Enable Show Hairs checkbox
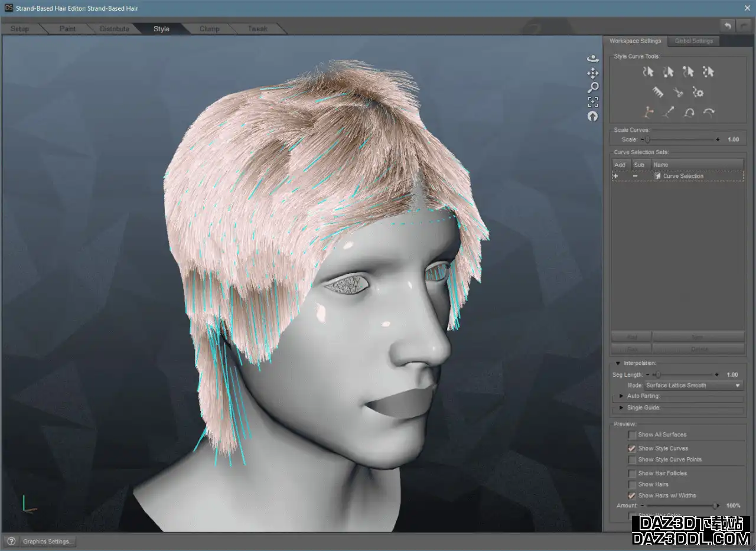Viewport: 756px width, 551px height. pos(632,484)
